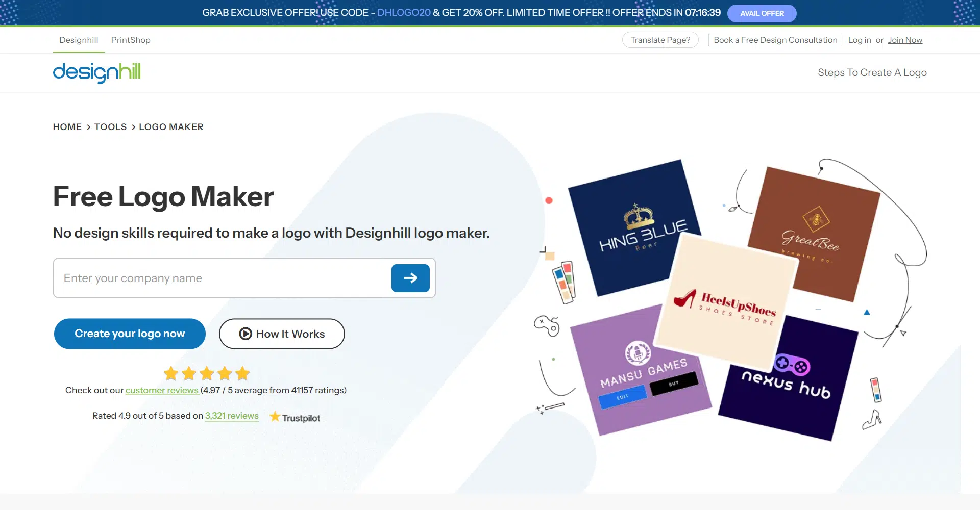Switch to the PrintShop tab

tap(131, 40)
